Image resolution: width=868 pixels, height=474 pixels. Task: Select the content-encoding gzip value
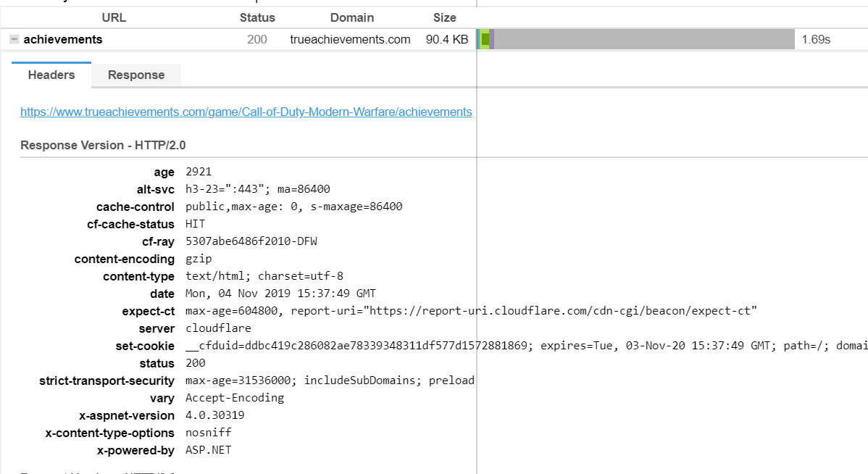(x=199, y=259)
